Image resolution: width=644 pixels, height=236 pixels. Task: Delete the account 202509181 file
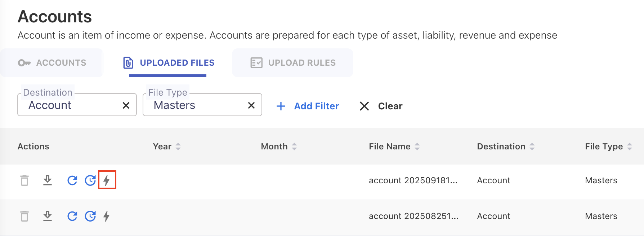tap(24, 180)
